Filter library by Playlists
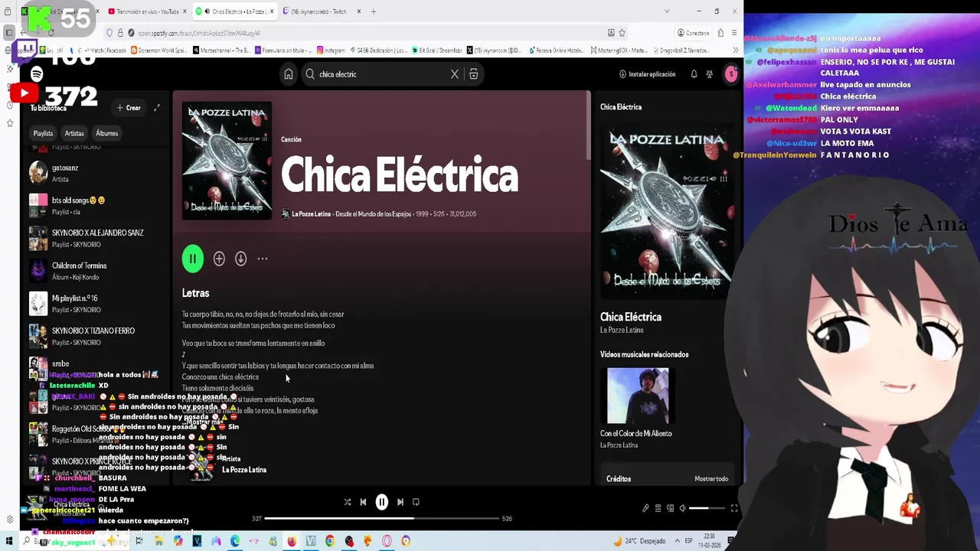 pyautogui.click(x=43, y=133)
